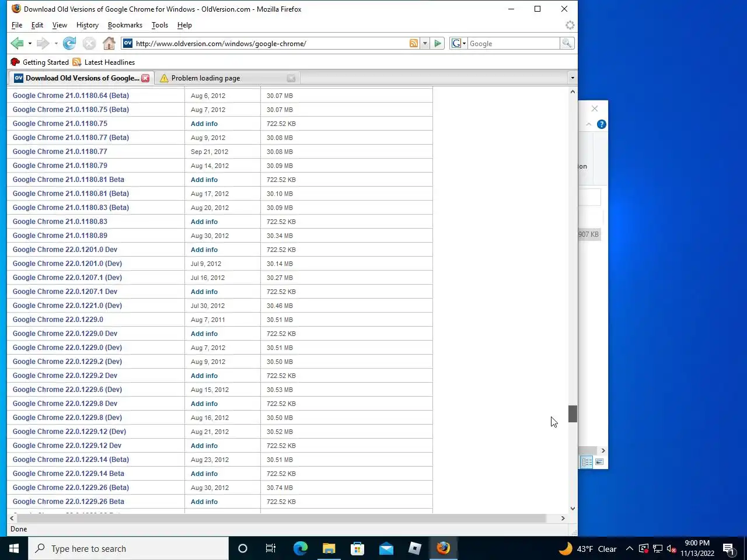Open the address bar history dropdown
Screen dimensions: 747x560
click(x=425, y=43)
